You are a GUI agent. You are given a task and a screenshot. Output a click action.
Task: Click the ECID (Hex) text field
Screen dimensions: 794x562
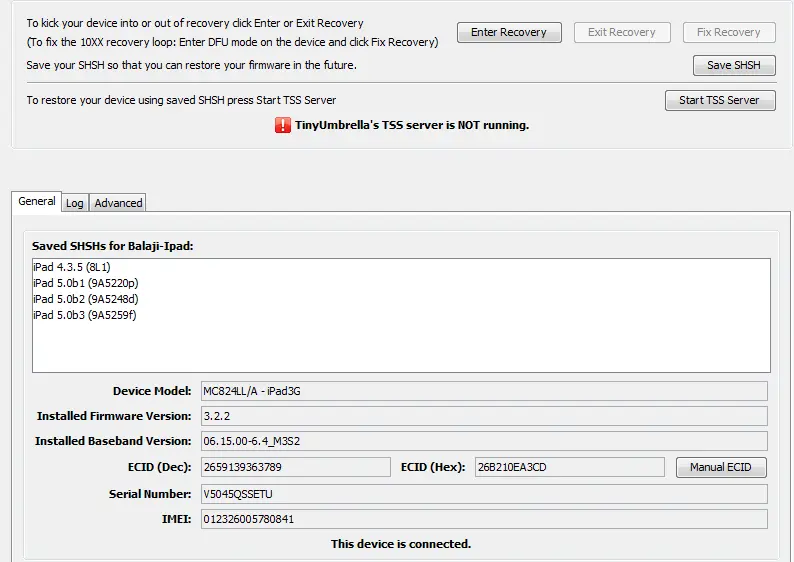568,467
